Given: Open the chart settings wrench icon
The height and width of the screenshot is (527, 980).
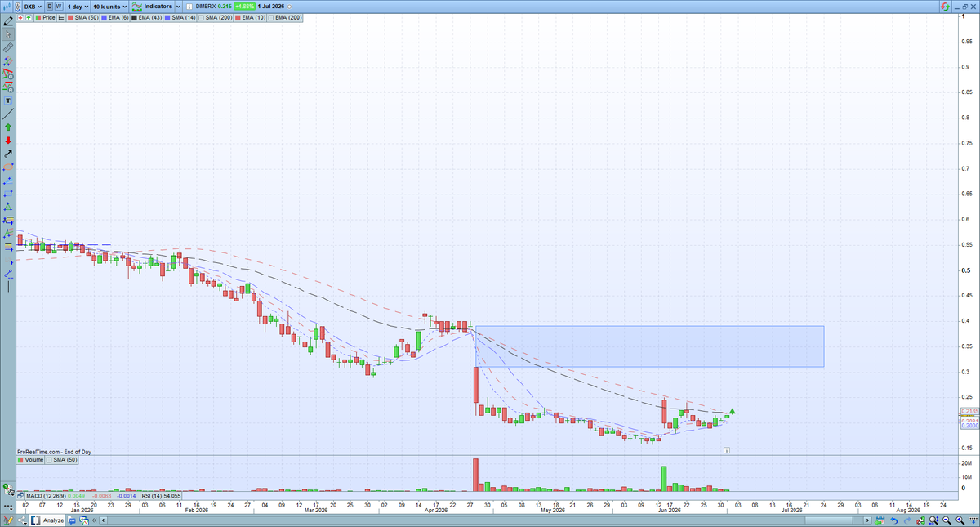Looking at the screenshot, I should [x=8, y=490].
